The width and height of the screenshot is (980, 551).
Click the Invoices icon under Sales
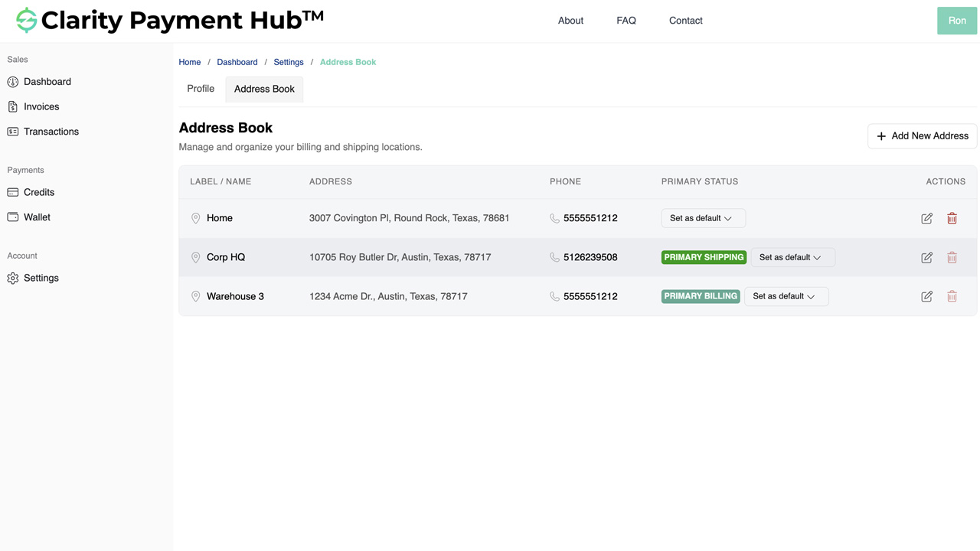point(12,106)
